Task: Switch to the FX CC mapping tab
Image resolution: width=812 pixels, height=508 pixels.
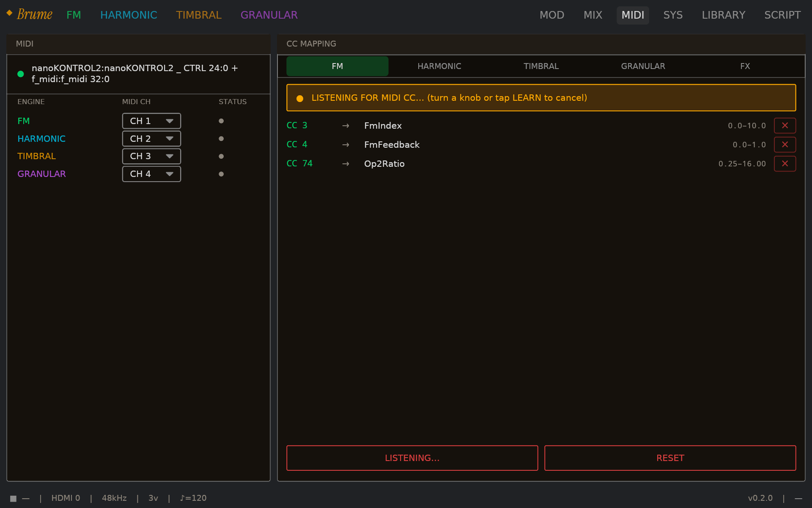Action: pyautogui.click(x=745, y=66)
